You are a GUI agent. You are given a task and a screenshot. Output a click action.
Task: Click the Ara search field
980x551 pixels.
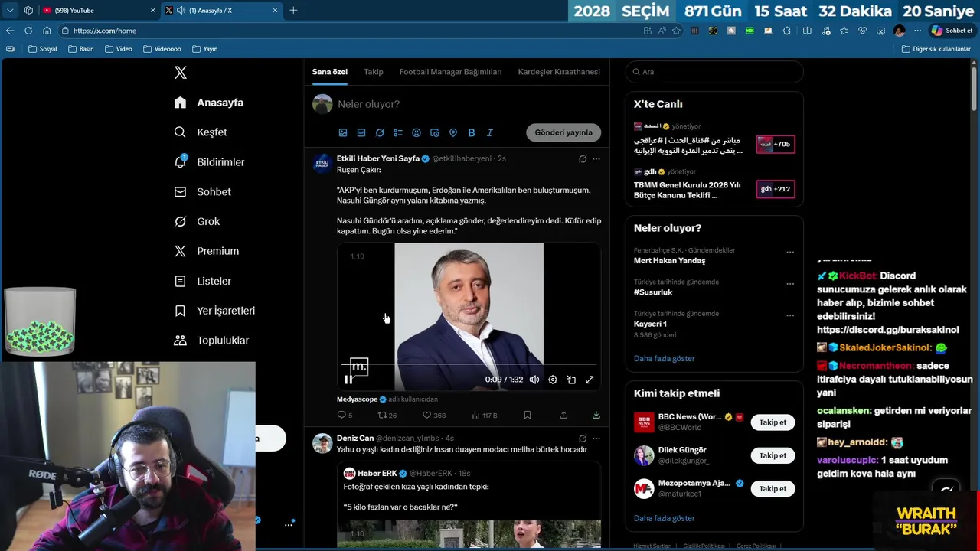click(714, 72)
